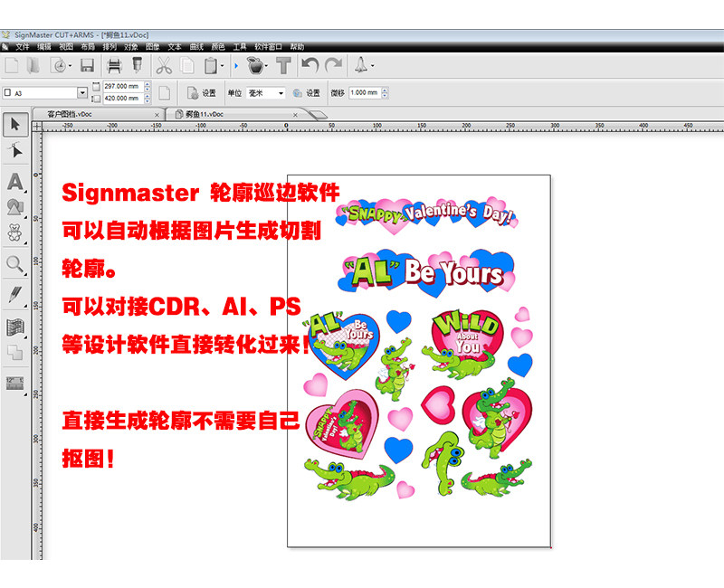Open the 视图 menu

click(66, 47)
